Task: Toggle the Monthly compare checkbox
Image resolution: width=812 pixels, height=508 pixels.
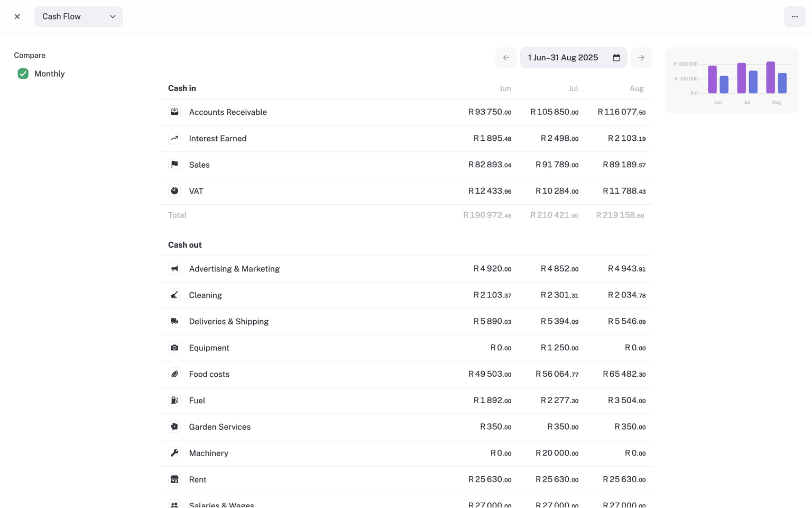Action: click(x=23, y=74)
